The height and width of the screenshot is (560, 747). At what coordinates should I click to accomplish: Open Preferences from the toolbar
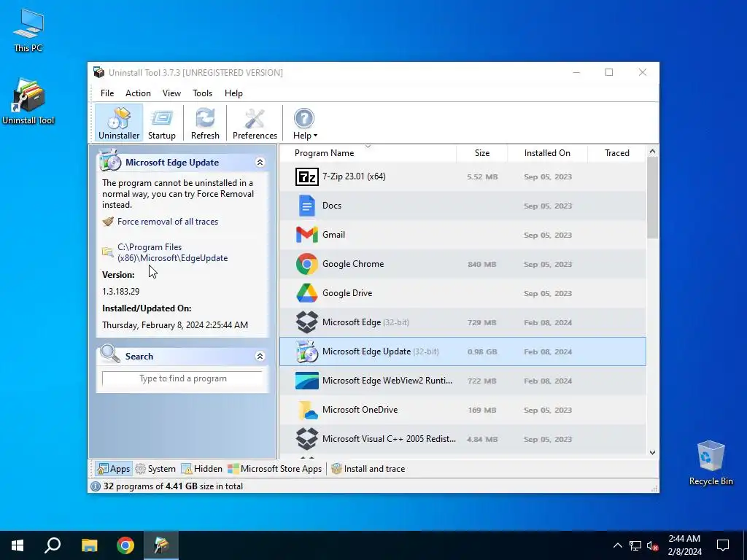pyautogui.click(x=255, y=123)
